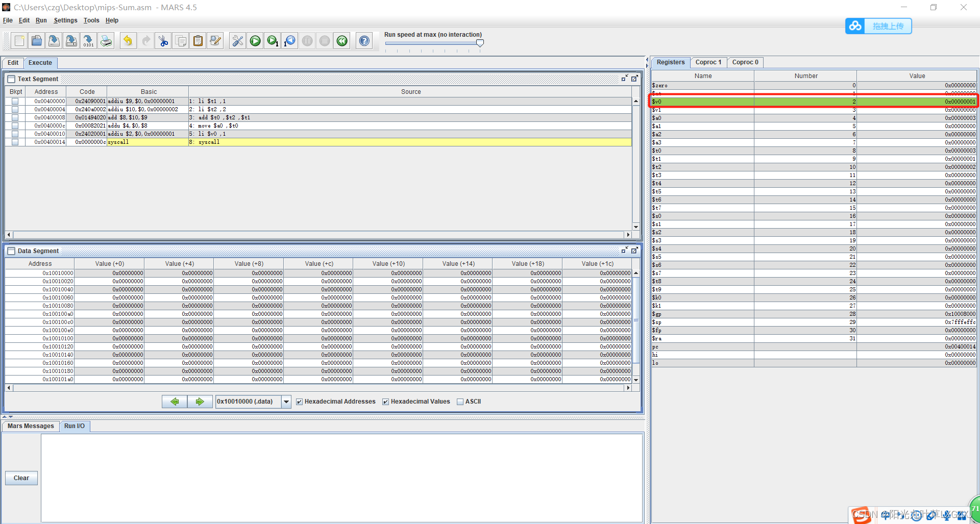The height and width of the screenshot is (524, 980).
Task: Cut selection with scissors icon
Action: [x=163, y=41]
